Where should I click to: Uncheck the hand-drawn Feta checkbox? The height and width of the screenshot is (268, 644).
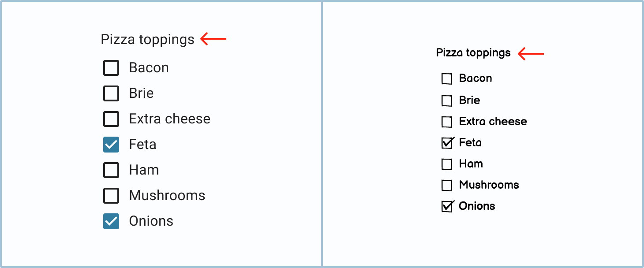point(447,143)
